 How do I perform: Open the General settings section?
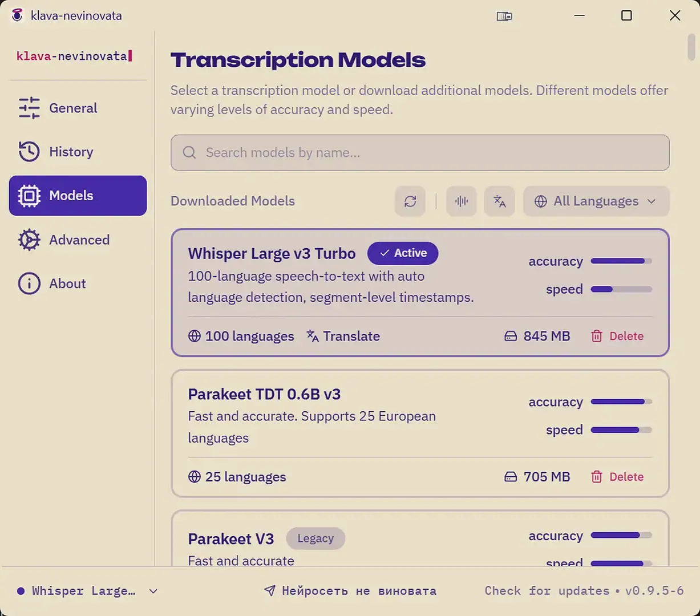coord(78,108)
